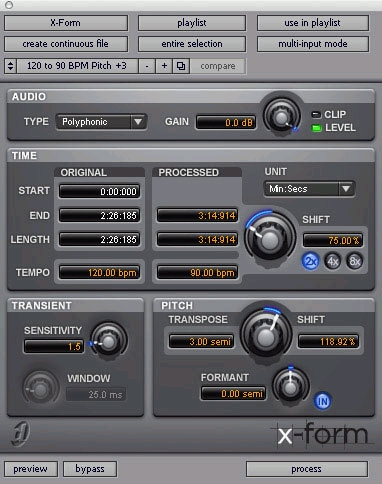382x484 pixels.
Task: Click the processed TEMPO 90.00 bpm field
Action: pyautogui.click(x=198, y=273)
